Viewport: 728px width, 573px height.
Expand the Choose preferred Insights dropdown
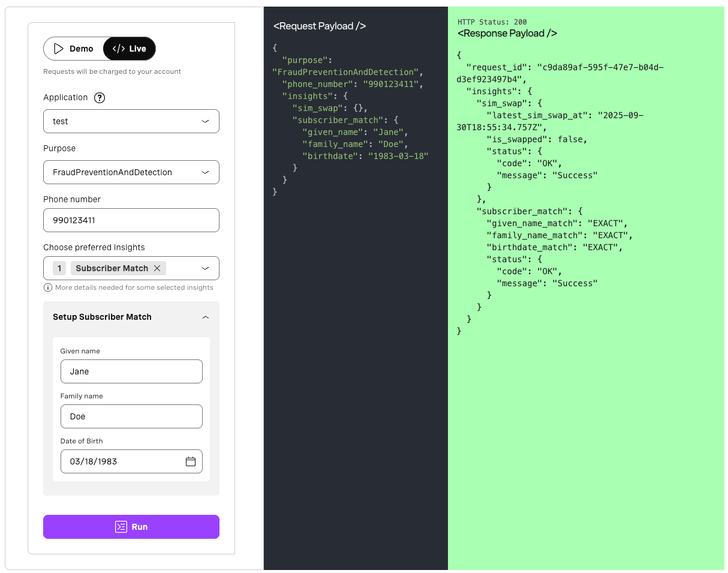[204, 268]
